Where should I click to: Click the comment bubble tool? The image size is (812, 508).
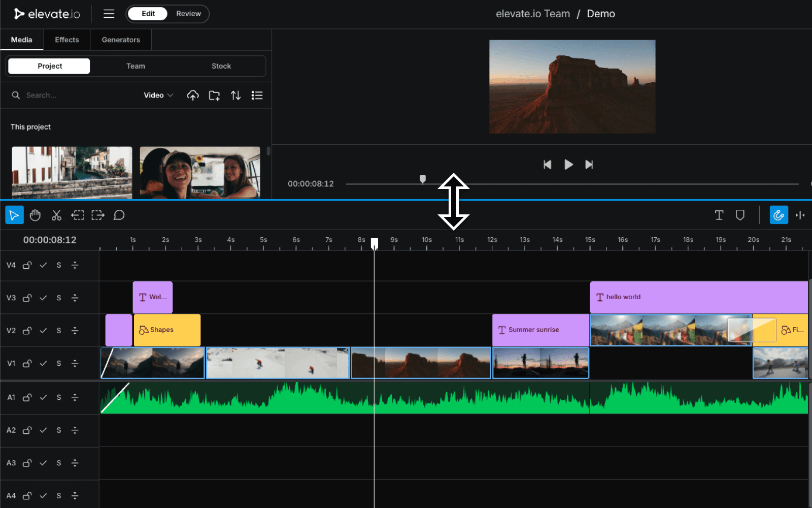(119, 215)
